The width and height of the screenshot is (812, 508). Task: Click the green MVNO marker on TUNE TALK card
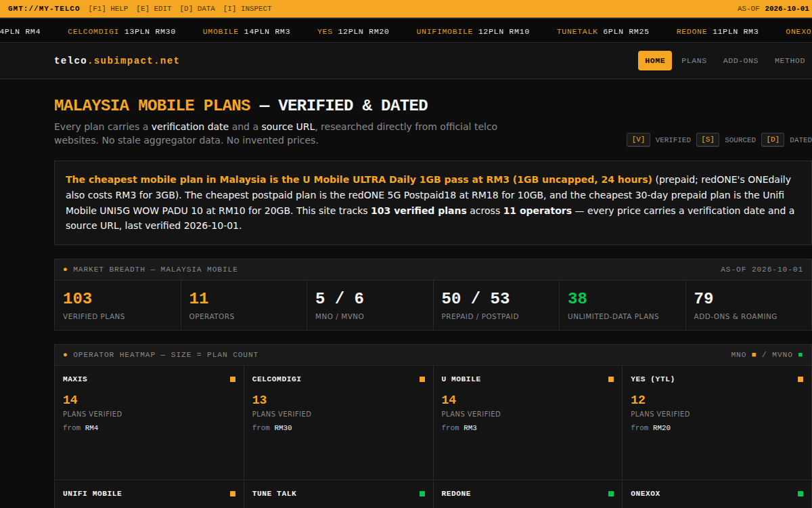pyautogui.click(x=422, y=494)
